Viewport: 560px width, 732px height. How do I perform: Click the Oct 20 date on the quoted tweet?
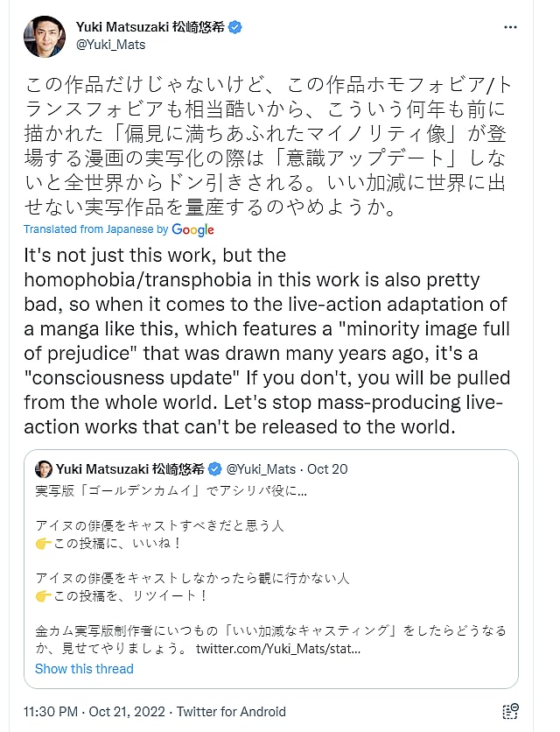(327, 468)
